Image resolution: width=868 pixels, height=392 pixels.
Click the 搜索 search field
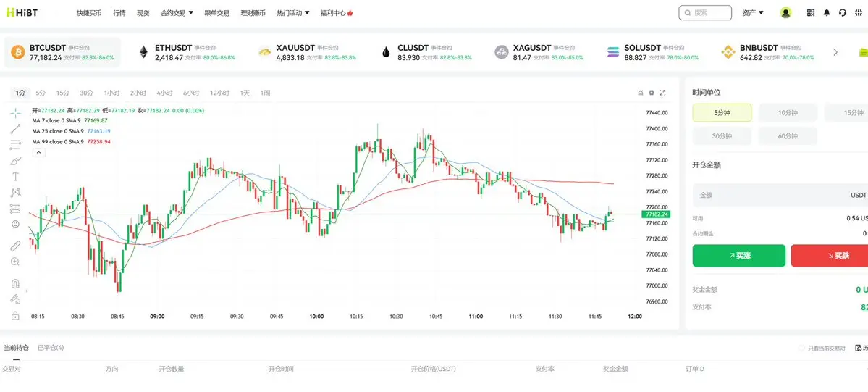point(705,12)
